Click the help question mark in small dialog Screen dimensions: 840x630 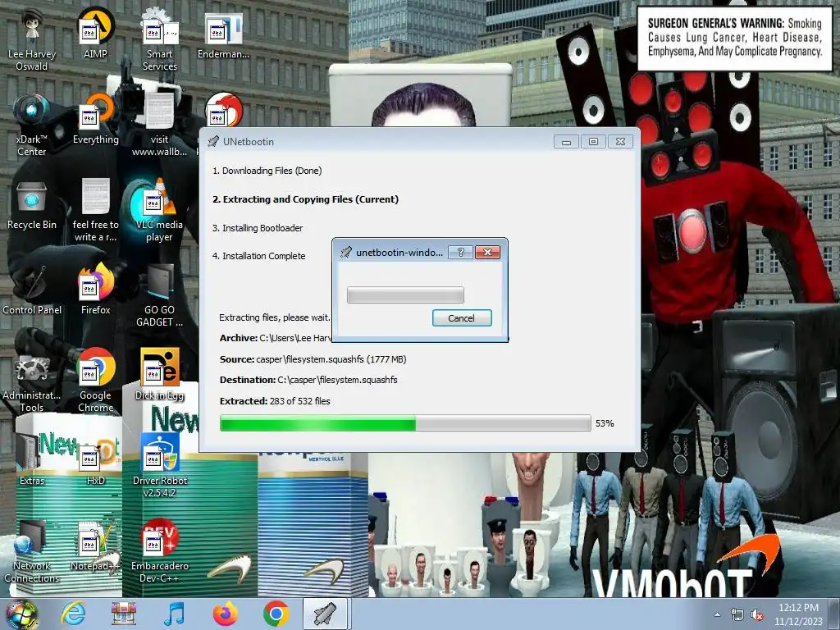point(461,253)
